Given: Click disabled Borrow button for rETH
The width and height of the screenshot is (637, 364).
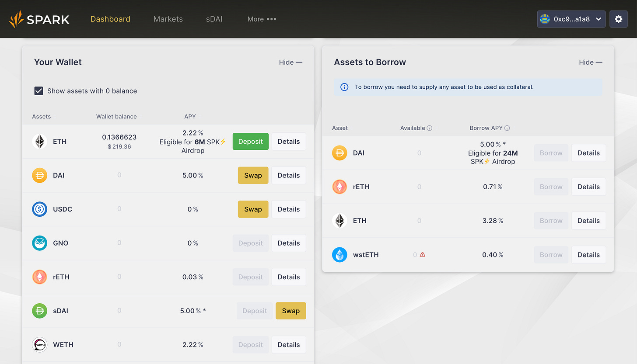Looking at the screenshot, I should 551,187.
